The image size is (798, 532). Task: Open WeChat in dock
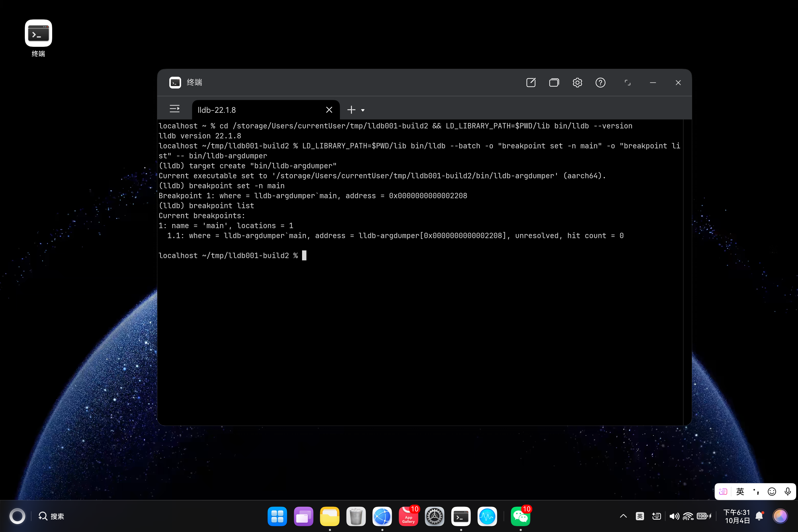tap(520, 516)
